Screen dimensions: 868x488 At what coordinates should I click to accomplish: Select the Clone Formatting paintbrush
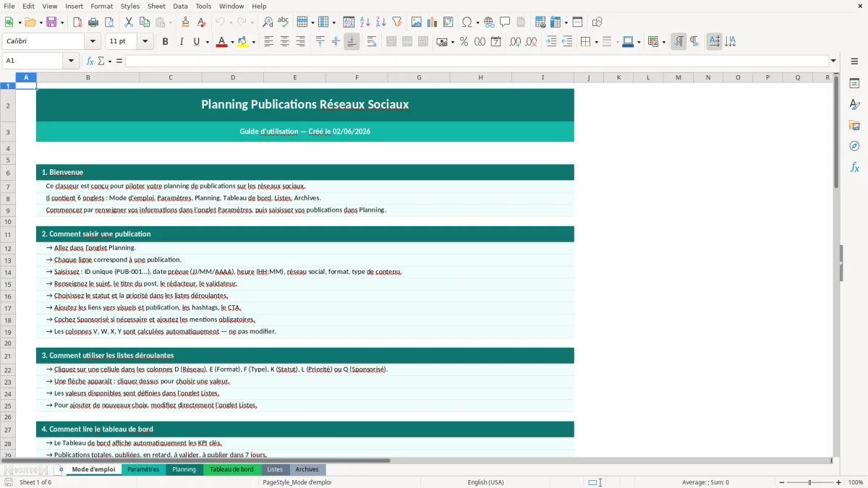185,22
